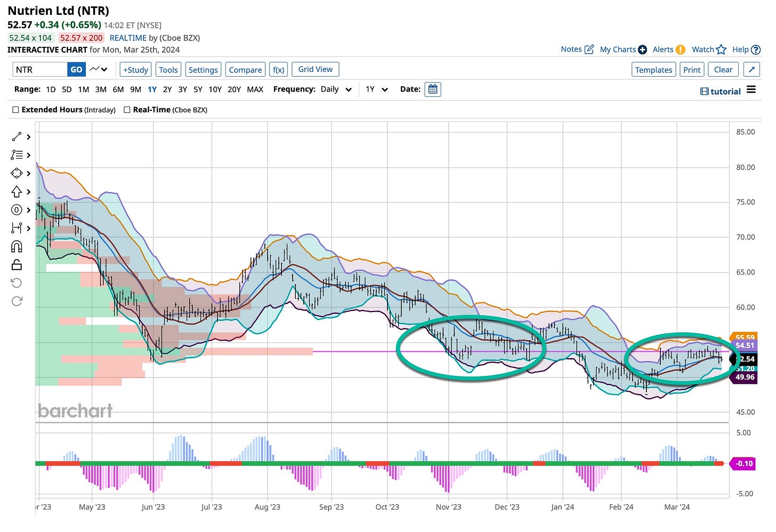Select the line drawing tool
This screenshot has width=776, height=532.
(x=17, y=137)
